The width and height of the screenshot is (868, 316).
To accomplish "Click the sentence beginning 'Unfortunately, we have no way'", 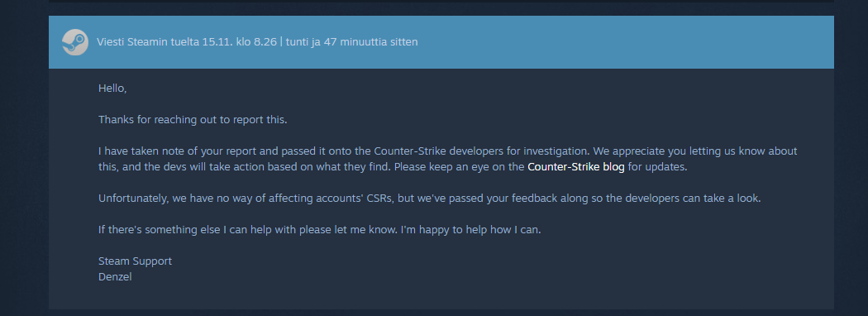I will [430, 199].
